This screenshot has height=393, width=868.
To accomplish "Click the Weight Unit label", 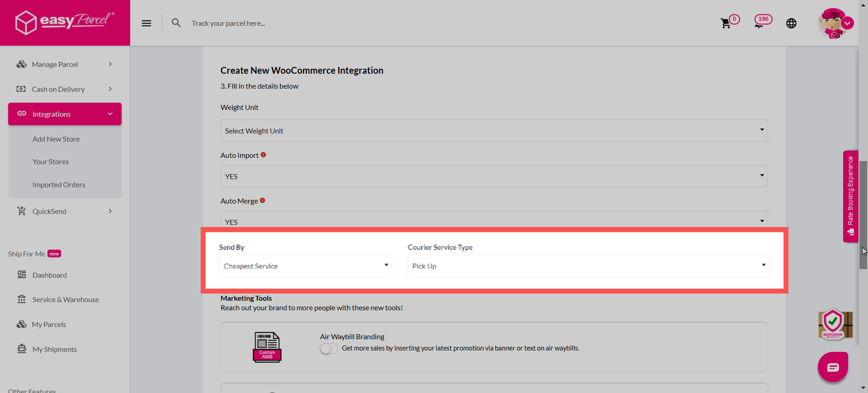I will [240, 107].
